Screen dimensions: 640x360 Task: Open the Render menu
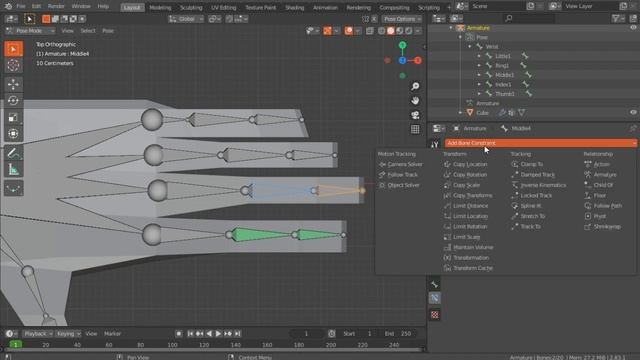click(x=56, y=7)
